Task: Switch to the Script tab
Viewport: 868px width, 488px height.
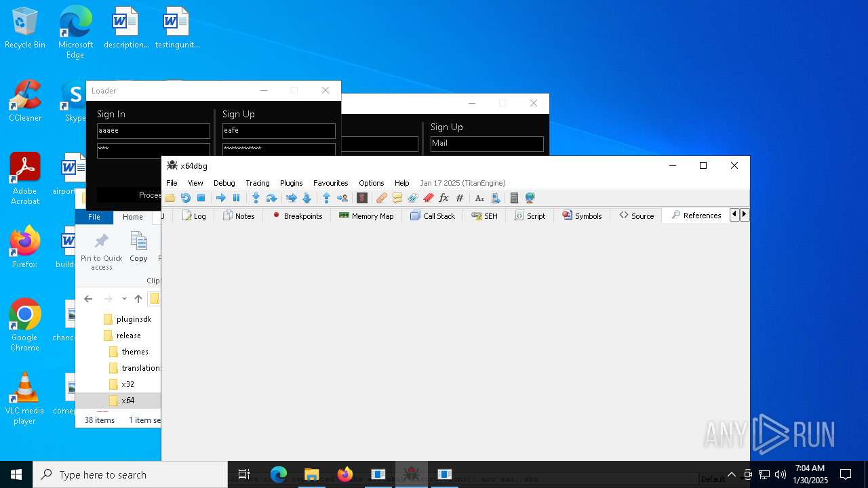Action: [x=530, y=216]
